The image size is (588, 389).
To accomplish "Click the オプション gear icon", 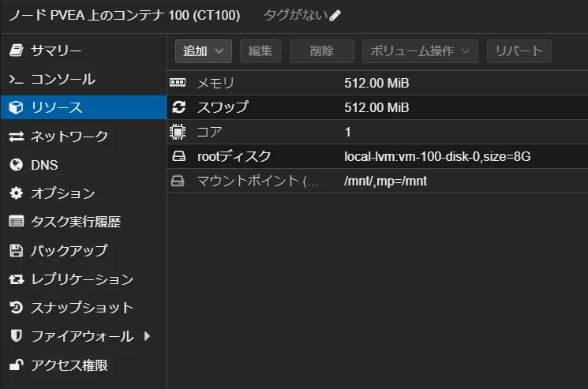I will coord(16,193).
